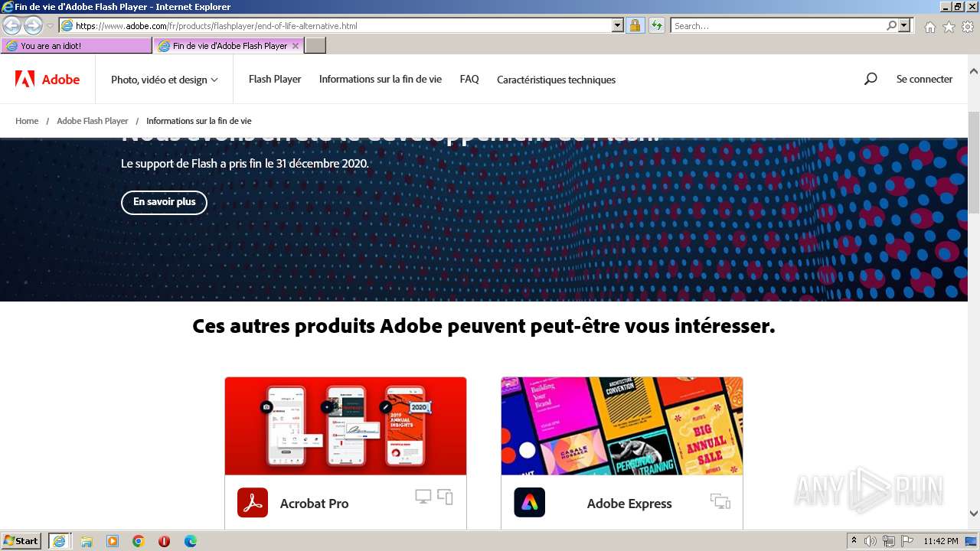Viewport: 980px width, 551px height.
Task: Go to Adobe Flash Player breadcrumb
Action: 93,121
